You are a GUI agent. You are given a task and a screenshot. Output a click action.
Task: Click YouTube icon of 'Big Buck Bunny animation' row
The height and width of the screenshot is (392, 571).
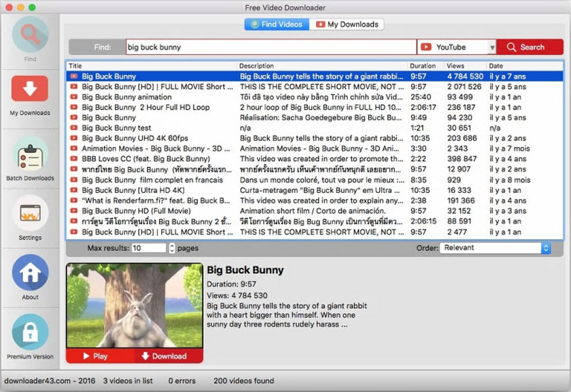click(74, 97)
